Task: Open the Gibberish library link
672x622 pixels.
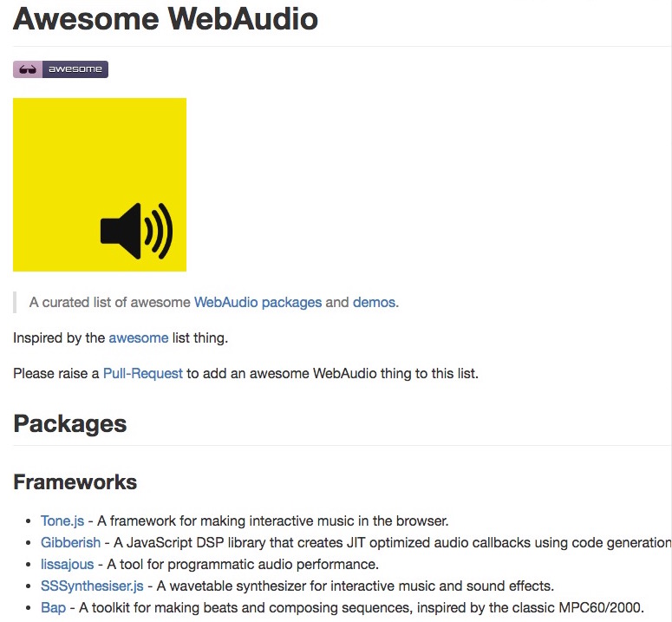Action: (x=71, y=543)
